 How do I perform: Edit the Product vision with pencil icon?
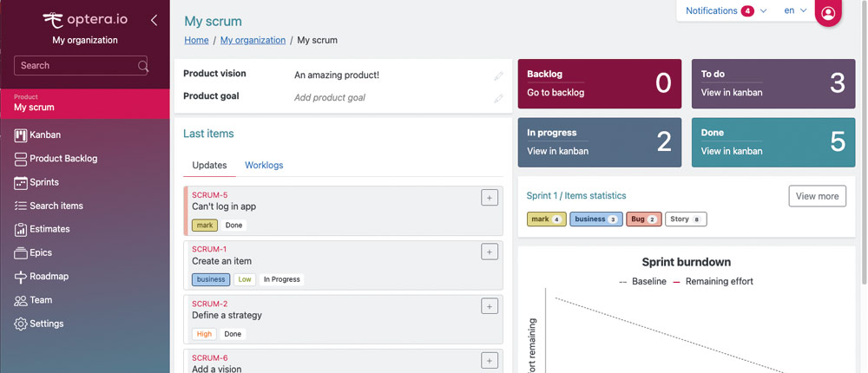[x=498, y=76]
